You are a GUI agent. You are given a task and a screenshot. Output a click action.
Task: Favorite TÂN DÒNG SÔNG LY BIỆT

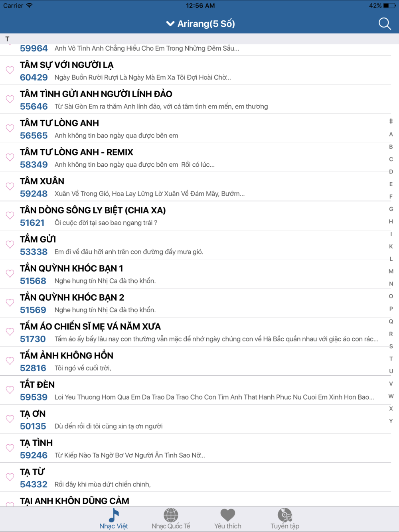tap(10, 216)
